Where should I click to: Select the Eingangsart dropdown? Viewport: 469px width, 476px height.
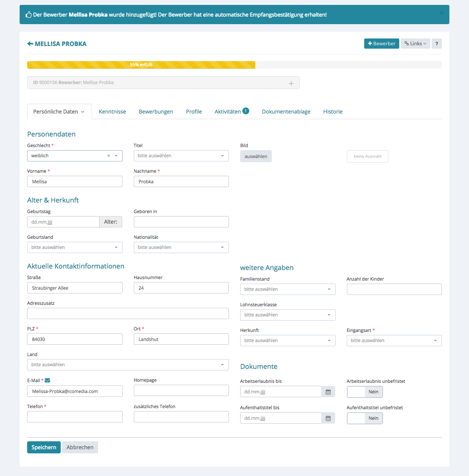coord(394,341)
